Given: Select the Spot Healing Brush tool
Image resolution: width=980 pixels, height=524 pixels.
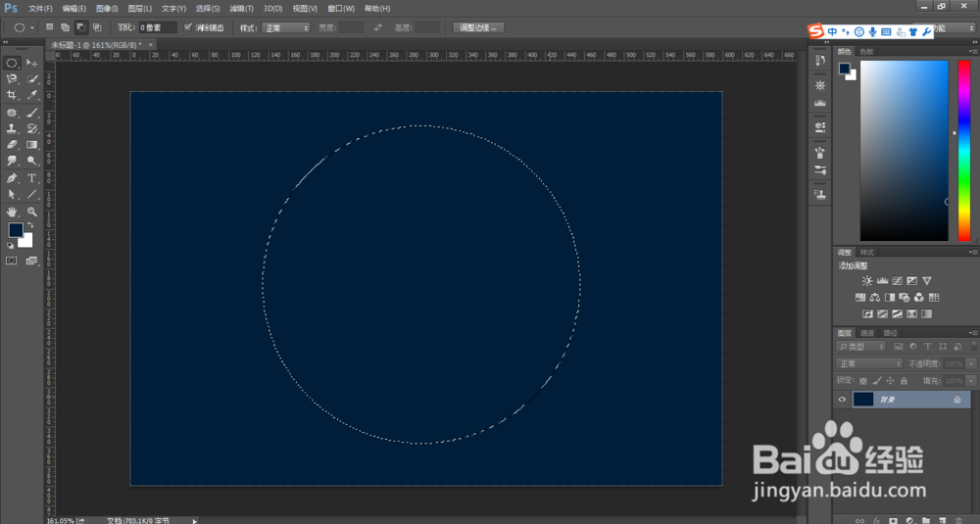Looking at the screenshot, I should [x=11, y=113].
